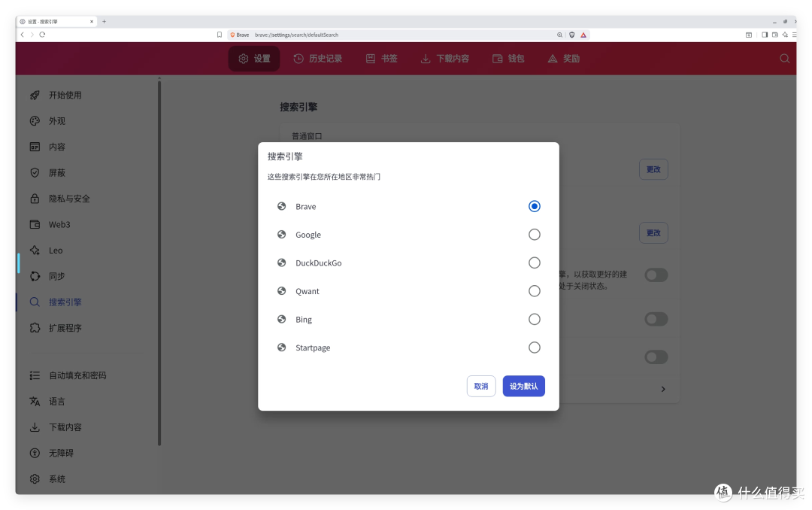The image size is (812, 510).
Task: Open the 书签 bookmarks tab
Action: 382,59
